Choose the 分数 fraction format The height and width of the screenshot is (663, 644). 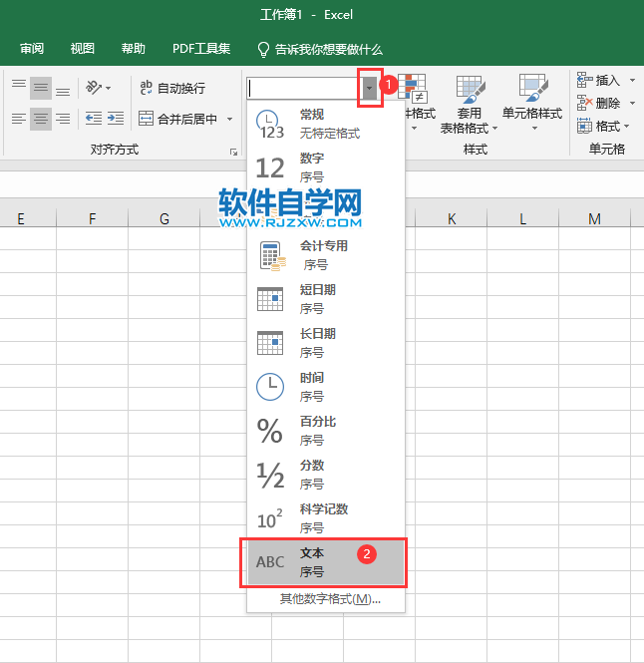326,475
